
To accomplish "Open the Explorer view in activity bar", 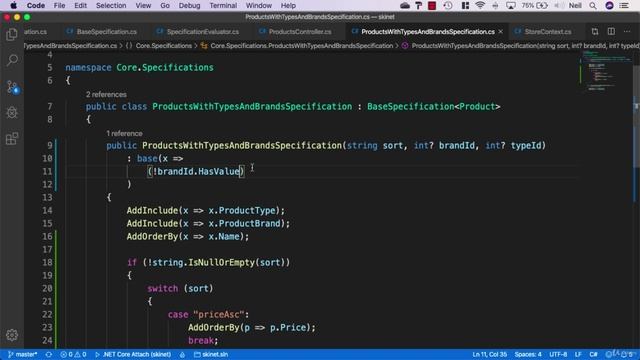I will pos(12,35).
